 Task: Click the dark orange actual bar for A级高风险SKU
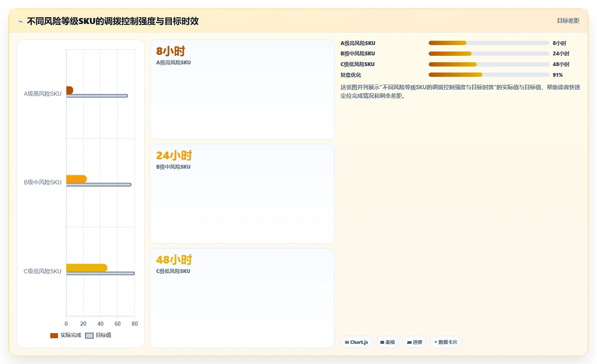coord(70,90)
